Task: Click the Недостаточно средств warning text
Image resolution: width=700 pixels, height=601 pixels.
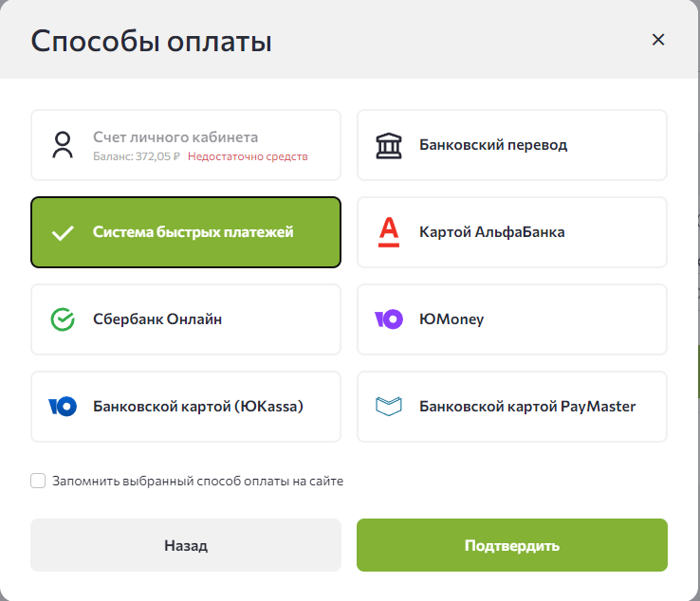Action: 248,156
